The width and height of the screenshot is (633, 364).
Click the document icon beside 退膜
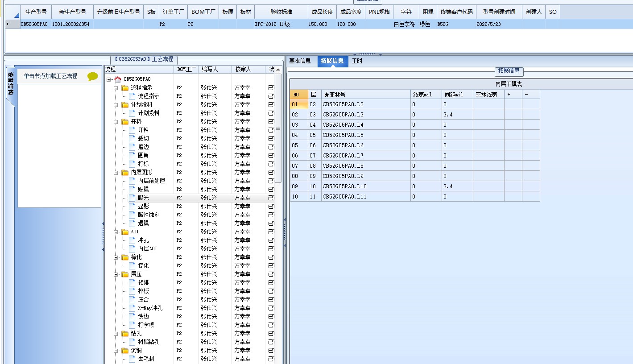[132, 223]
